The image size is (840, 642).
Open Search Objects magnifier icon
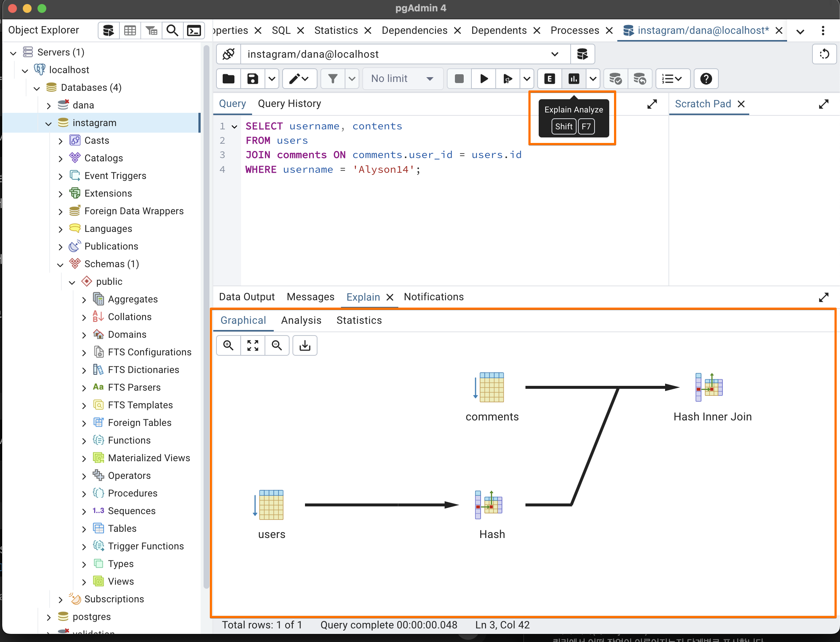pyautogui.click(x=172, y=31)
